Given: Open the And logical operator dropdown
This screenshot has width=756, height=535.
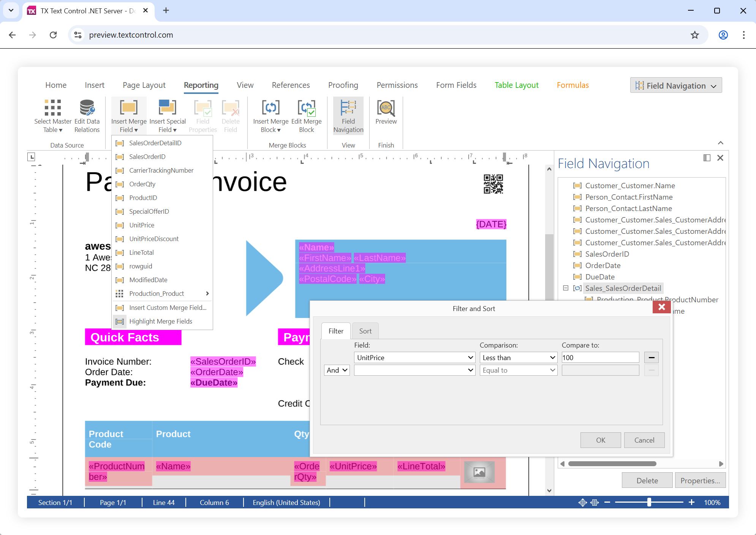Looking at the screenshot, I should point(337,370).
